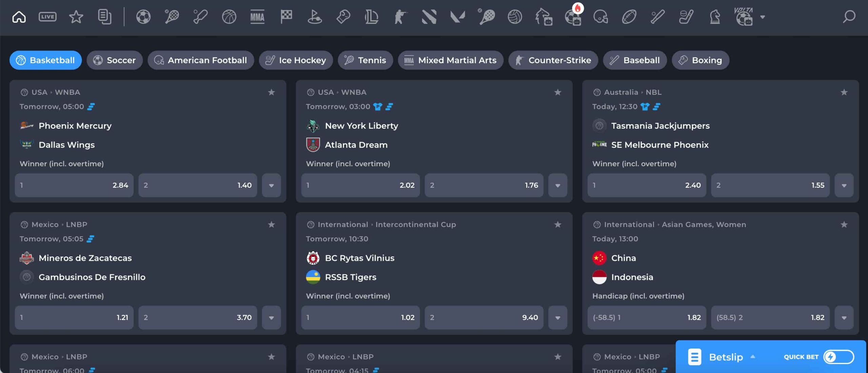Bet on Phoenix Mercury at odds 2.84
This screenshot has height=373, width=868.
[74, 185]
